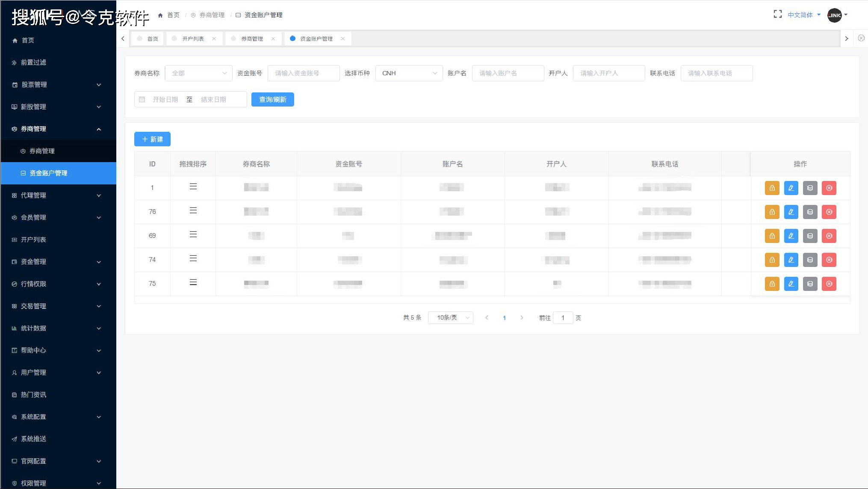
Task: Click the blue edit icon in row ID 74
Action: pos(791,260)
